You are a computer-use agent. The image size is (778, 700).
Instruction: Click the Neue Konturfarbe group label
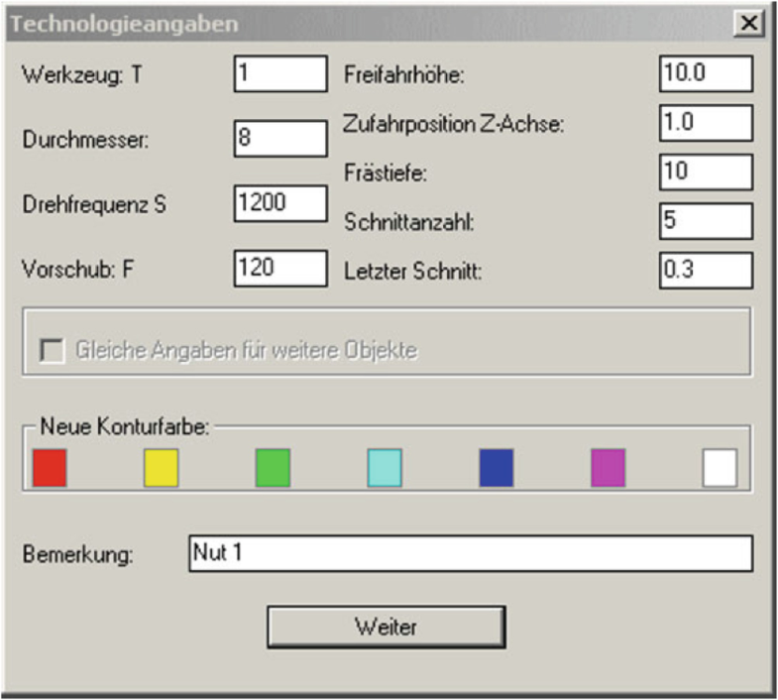point(125,426)
